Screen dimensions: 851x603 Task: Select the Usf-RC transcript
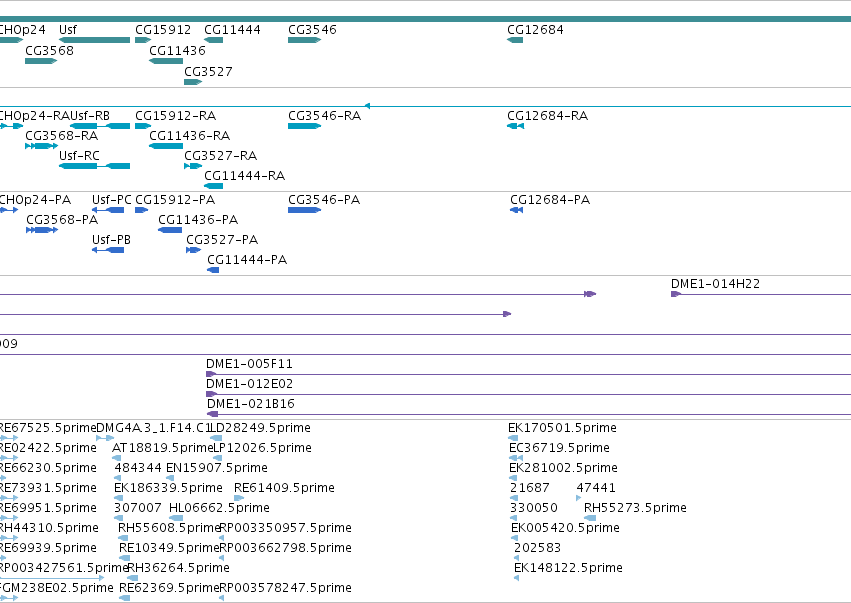pos(94,166)
